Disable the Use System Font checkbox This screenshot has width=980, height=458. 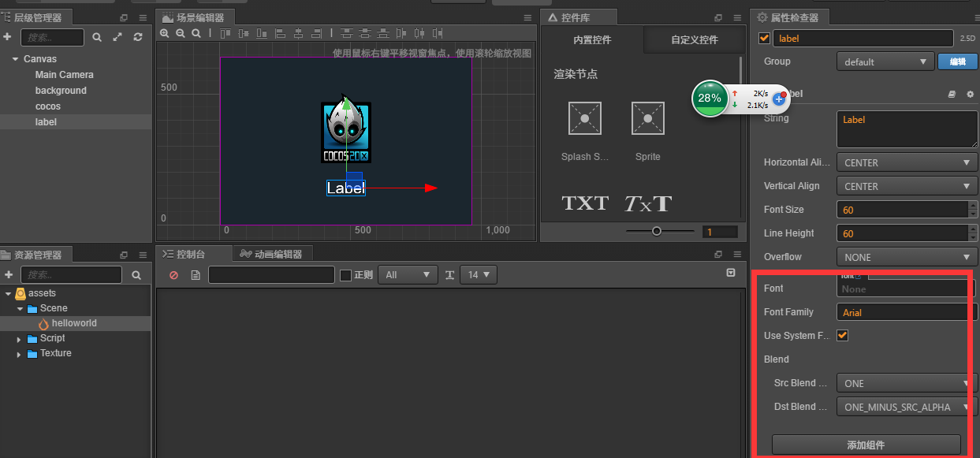(842, 335)
